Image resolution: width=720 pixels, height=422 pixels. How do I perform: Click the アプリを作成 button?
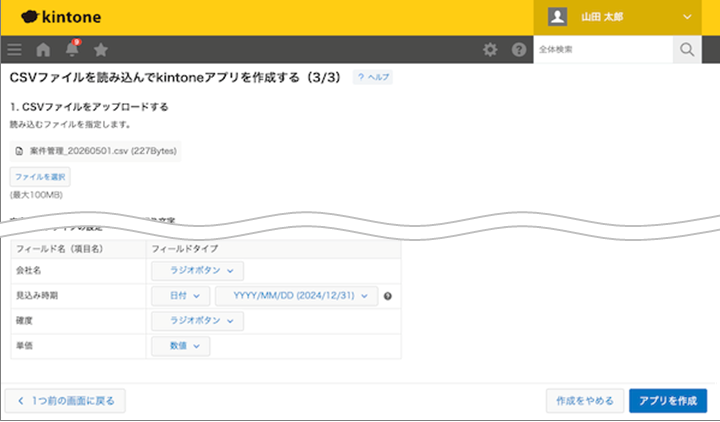pyautogui.click(x=668, y=401)
